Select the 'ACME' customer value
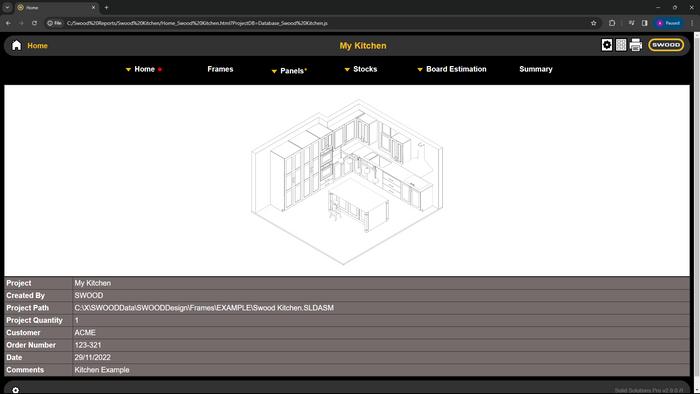700x394 pixels. (x=85, y=333)
